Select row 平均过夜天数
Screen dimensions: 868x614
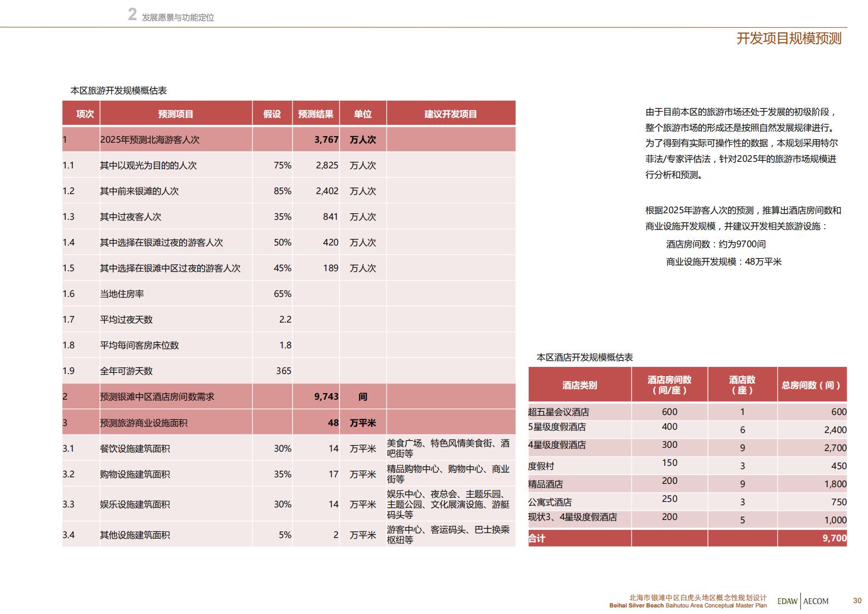point(289,319)
